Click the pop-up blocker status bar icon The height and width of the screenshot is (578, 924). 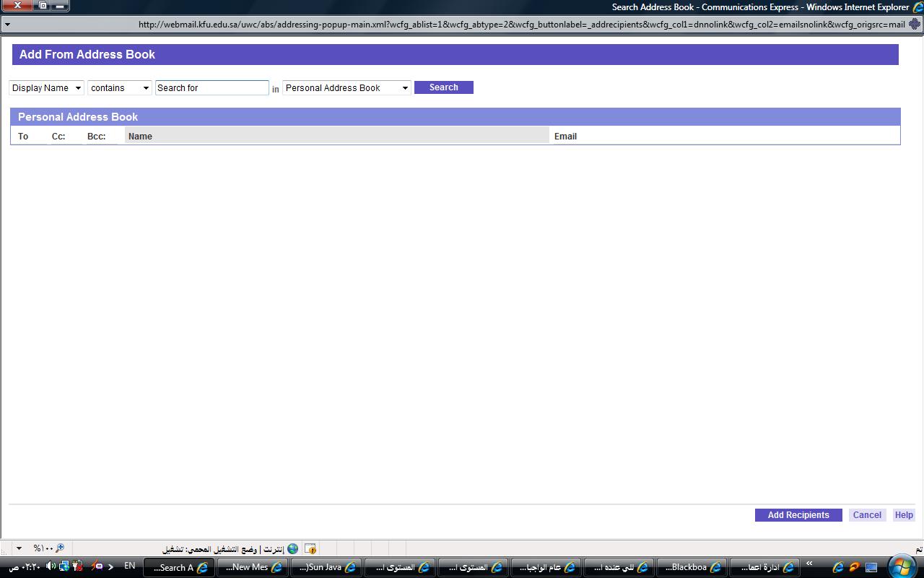(310, 549)
